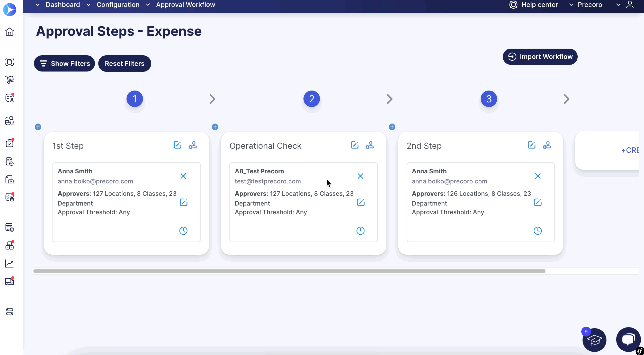The height and width of the screenshot is (355, 644).
Task: Select the edit pencil on 1st Step card
Action: [177, 145]
